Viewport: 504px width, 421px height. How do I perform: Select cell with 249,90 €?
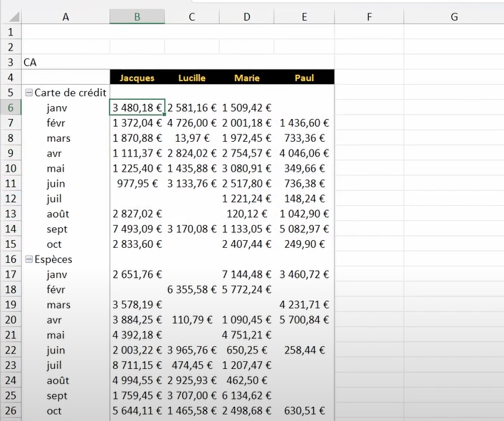pyautogui.click(x=304, y=244)
